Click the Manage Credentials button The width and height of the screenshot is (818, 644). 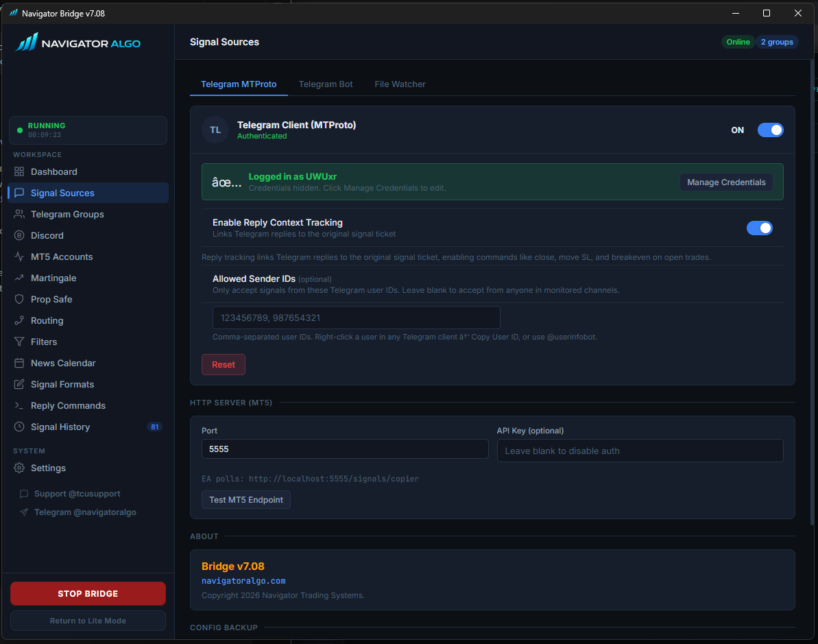coord(726,182)
